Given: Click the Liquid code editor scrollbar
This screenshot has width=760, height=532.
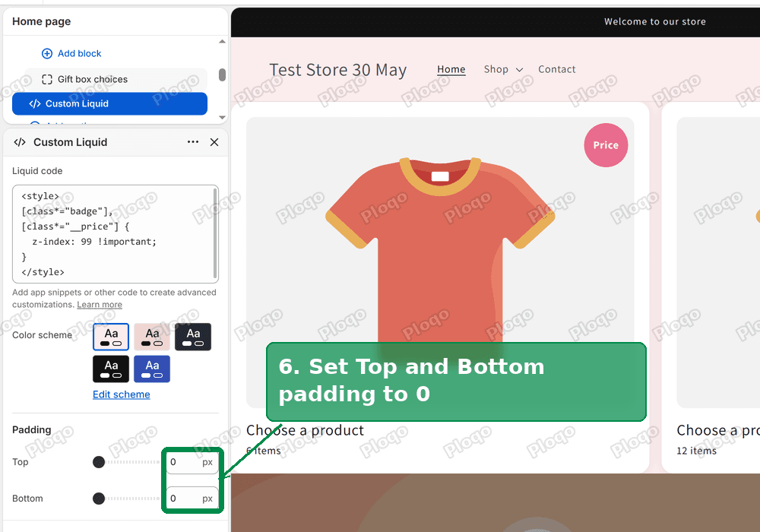Looking at the screenshot, I should [x=215, y=233].
